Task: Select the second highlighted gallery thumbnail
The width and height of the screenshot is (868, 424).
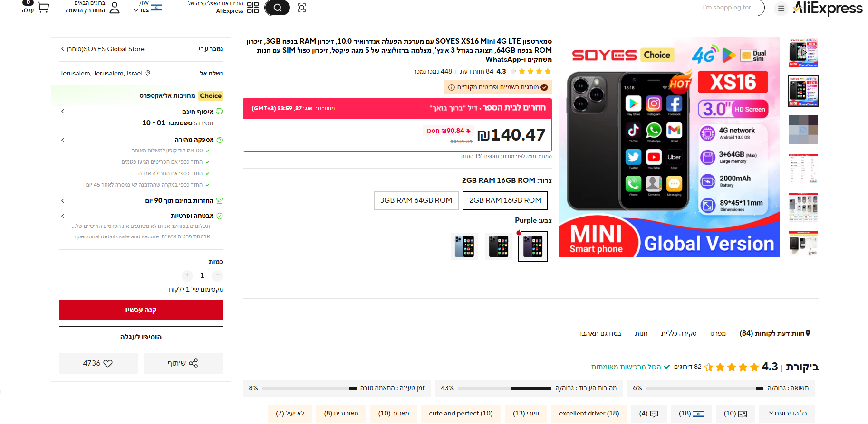Action: click(803, 91)
